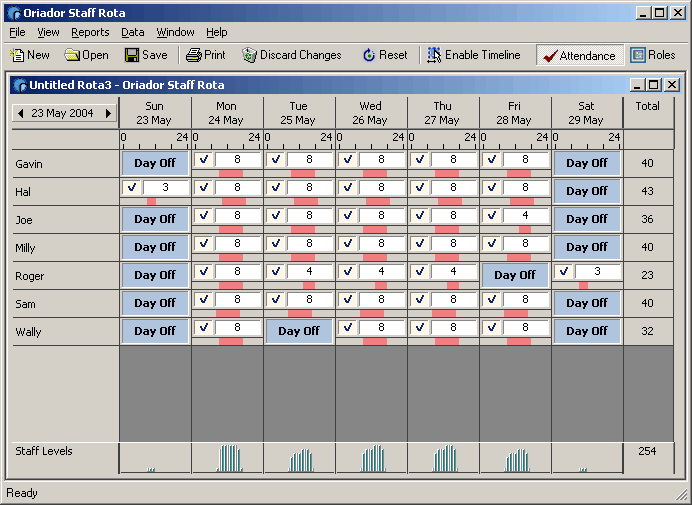
Task: Untick Gavin's Monday attendance checkbox
Action: coord(204,159)
